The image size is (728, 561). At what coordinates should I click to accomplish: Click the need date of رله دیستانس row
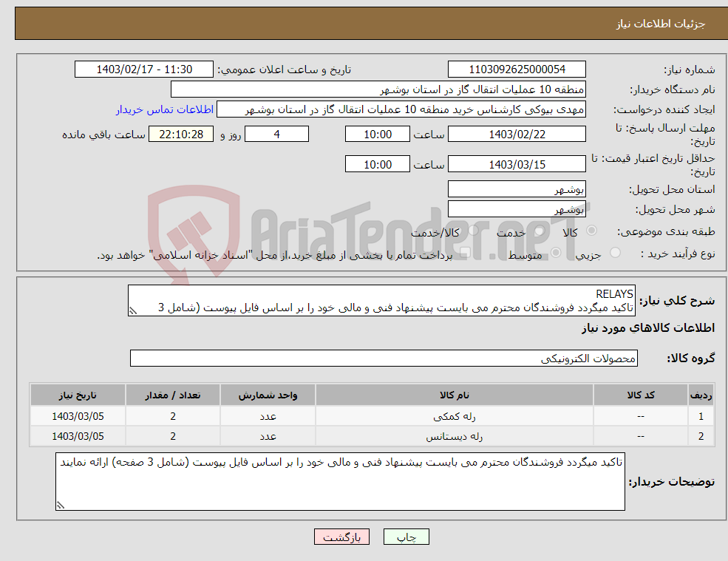click(x=78, y=437)
